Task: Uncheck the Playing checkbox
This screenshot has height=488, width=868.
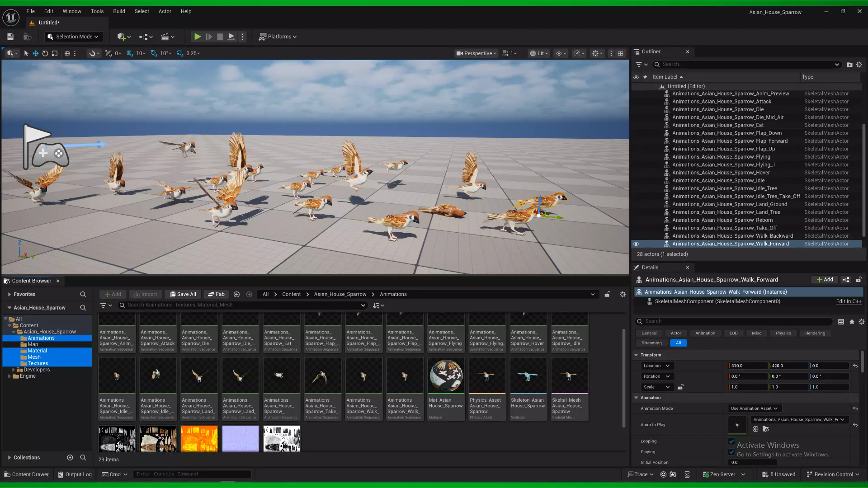Action: pos(731,452)
